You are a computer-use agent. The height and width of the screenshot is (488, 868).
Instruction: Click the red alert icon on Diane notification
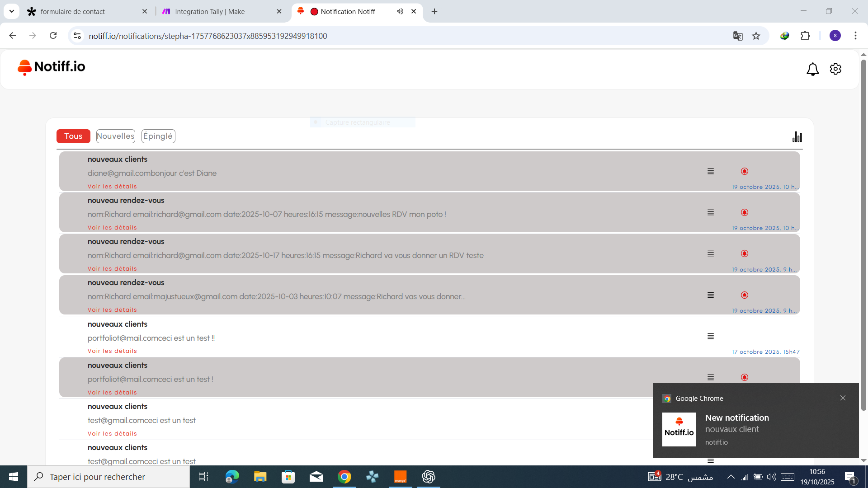pyautogui.click(x=745, y=171)
